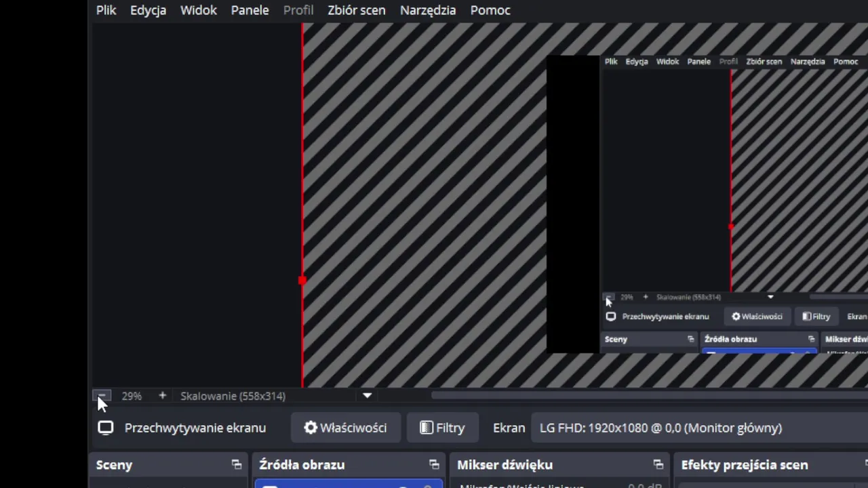Grab the red resize handle on preview edge
This screenshot has width=868, height=488.
pos(302,280)
